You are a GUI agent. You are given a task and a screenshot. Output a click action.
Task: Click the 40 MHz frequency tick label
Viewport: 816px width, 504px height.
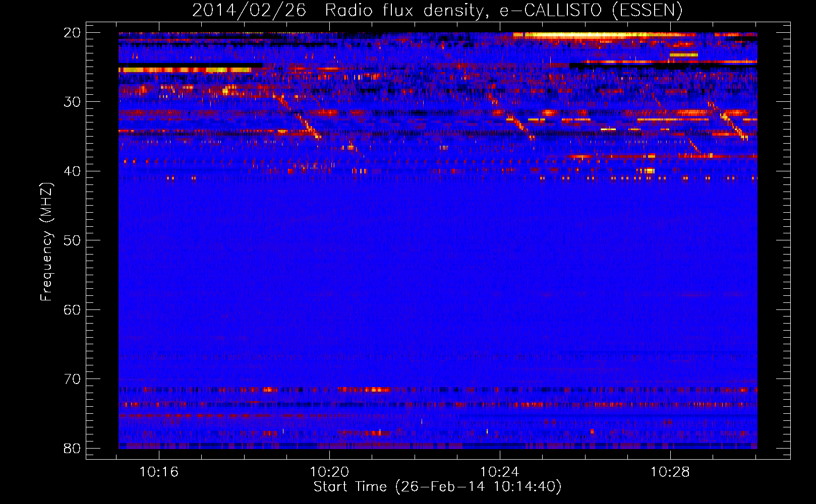72,171
